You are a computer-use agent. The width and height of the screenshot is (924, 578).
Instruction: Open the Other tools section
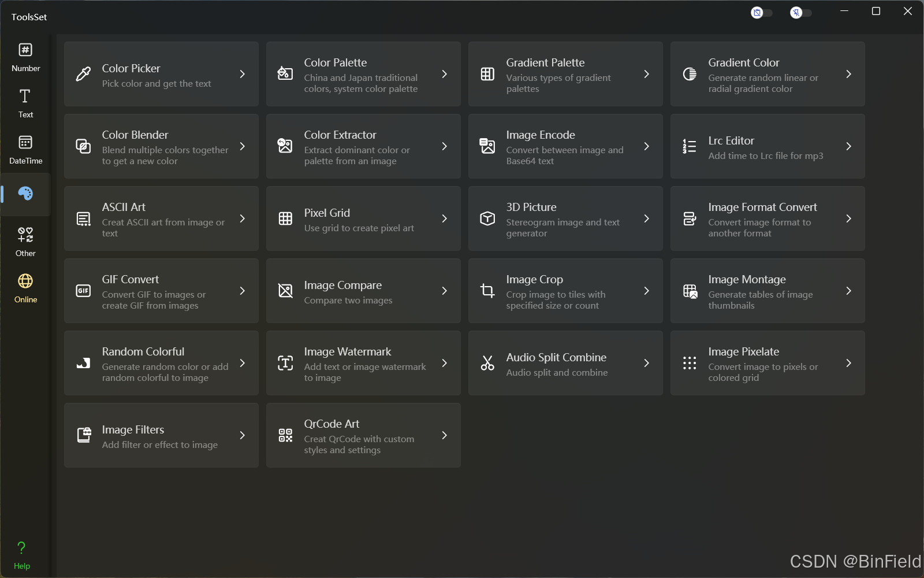point(25,243)
